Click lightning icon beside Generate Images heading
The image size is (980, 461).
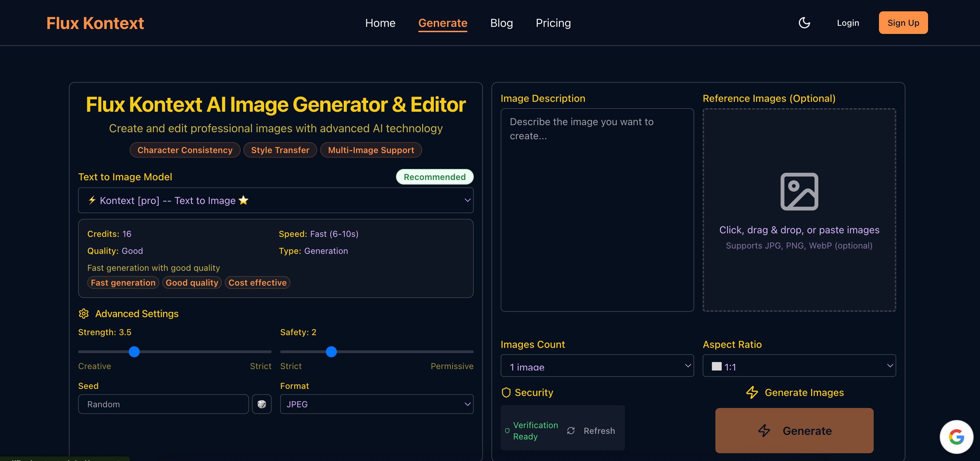click(752, 392)
